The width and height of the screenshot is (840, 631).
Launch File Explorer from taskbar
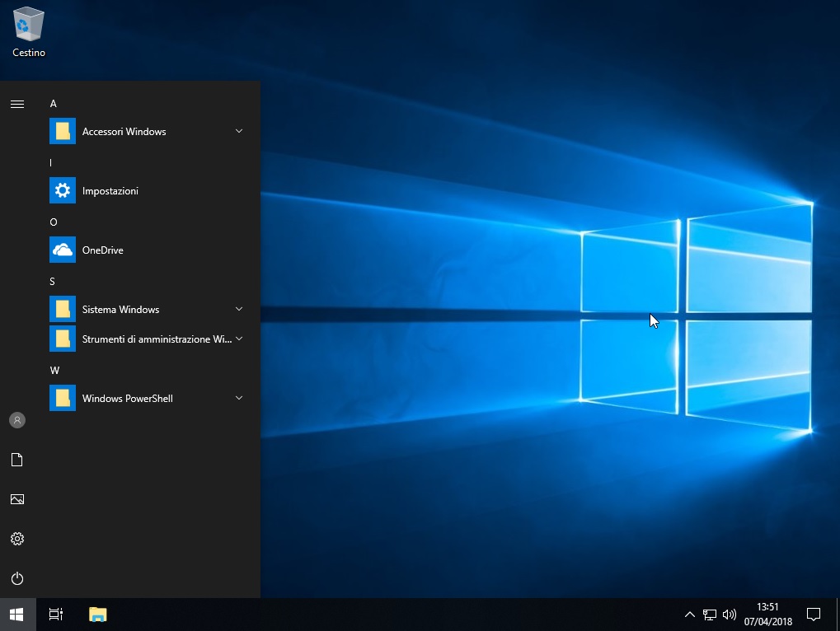point(97,615)
